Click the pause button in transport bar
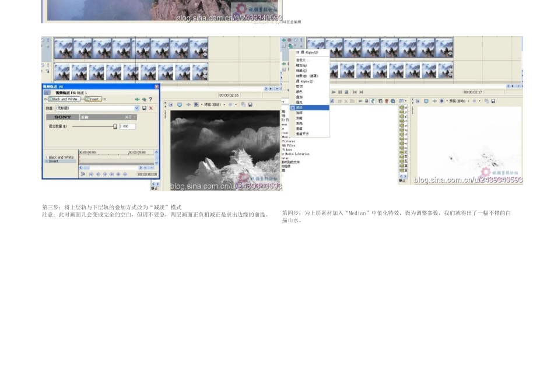Screen dimensions: 554x392 (340, 92)
